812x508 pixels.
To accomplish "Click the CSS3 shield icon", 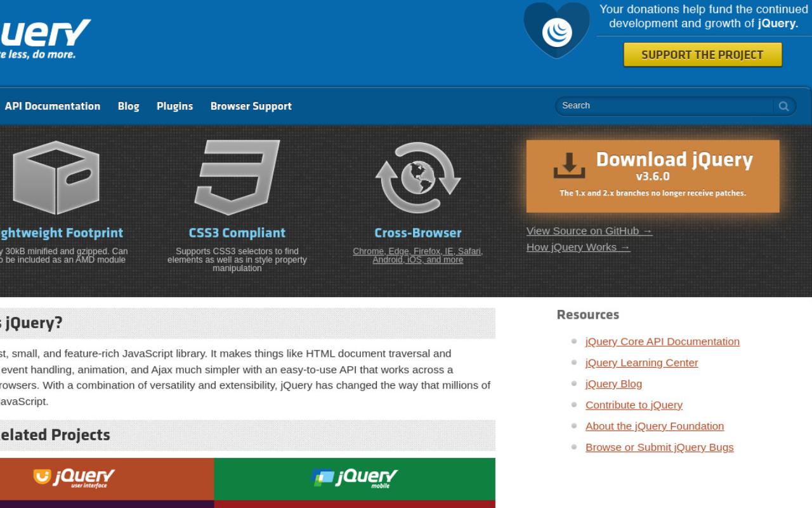I will [x=237, y=177].
